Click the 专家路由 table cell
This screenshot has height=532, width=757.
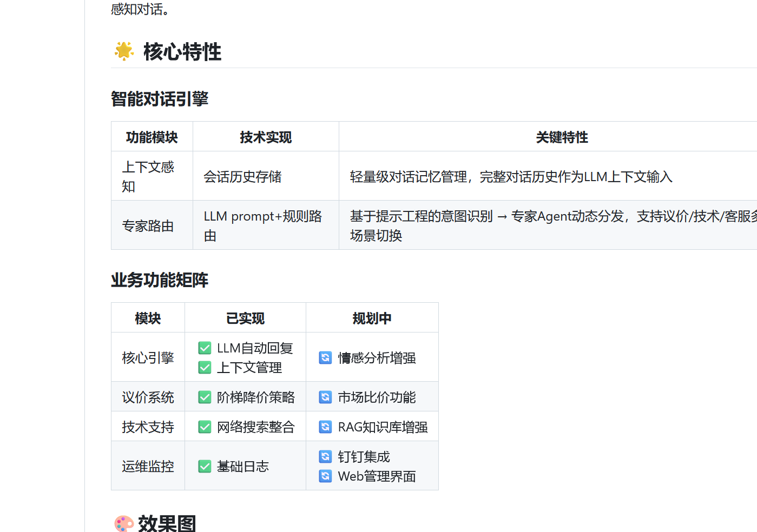pyautogui.click(x=148, y=226)
